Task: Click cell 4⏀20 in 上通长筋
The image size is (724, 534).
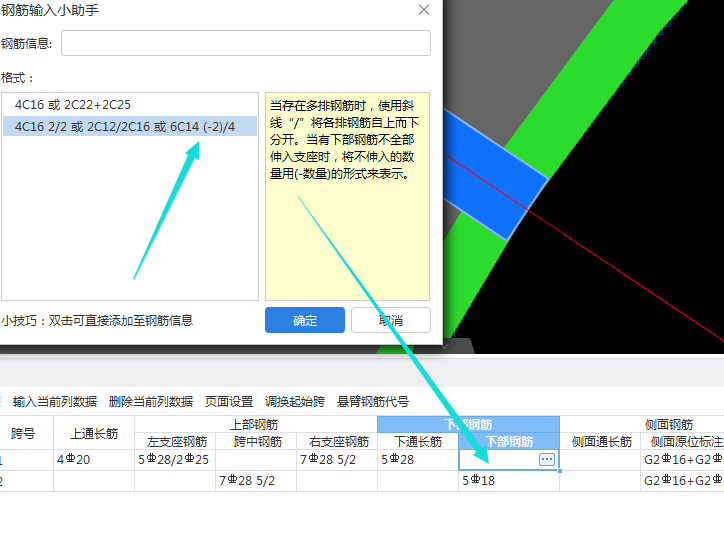Action: point(94,460)
